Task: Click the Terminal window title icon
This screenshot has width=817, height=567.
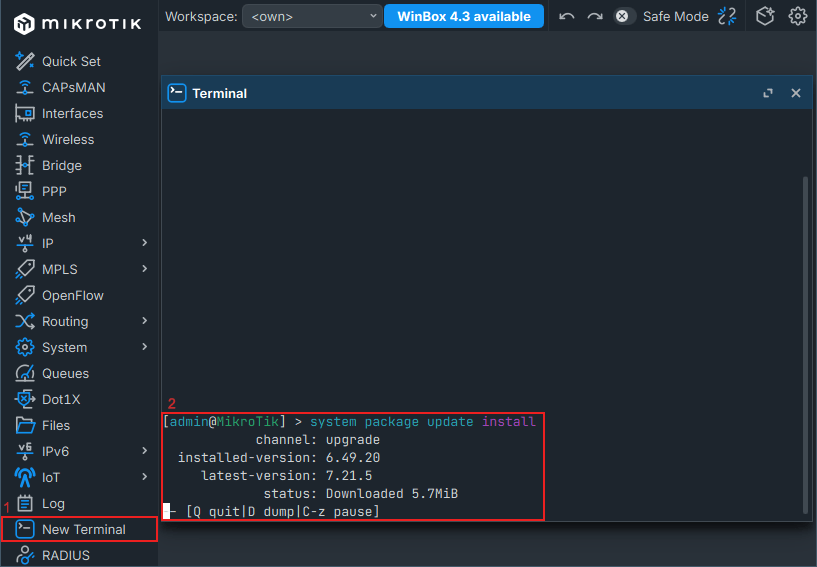Action: (x=177, y=93)
